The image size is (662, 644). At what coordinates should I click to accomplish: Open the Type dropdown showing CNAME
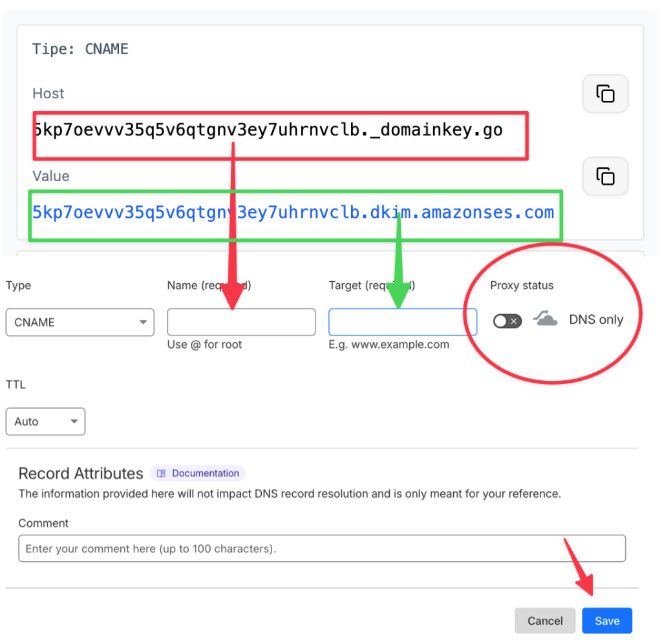[80, 322]
